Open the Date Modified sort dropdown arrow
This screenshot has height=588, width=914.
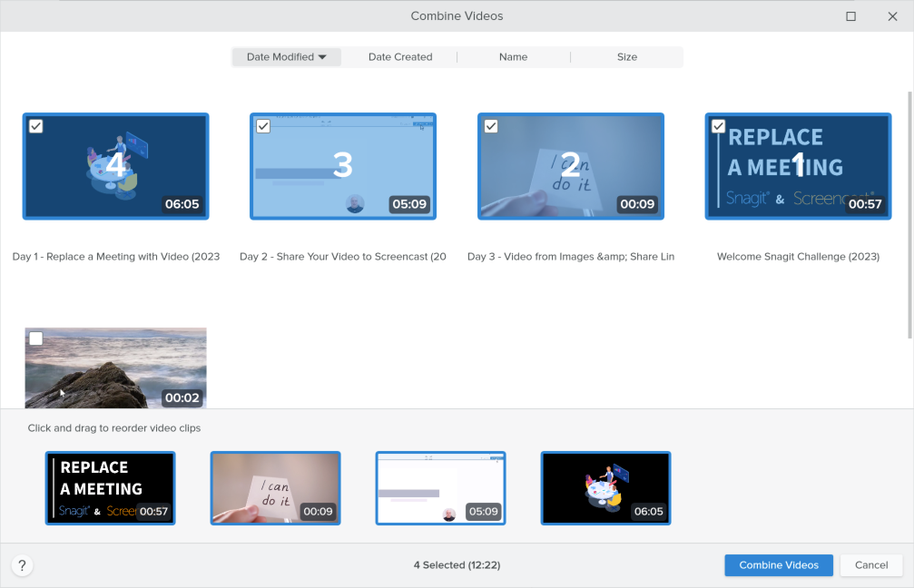(322, 57)
